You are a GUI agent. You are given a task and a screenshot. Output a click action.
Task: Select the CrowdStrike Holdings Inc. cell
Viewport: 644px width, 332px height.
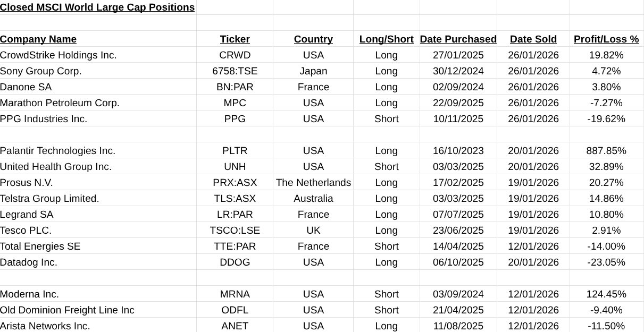[58, 55]
